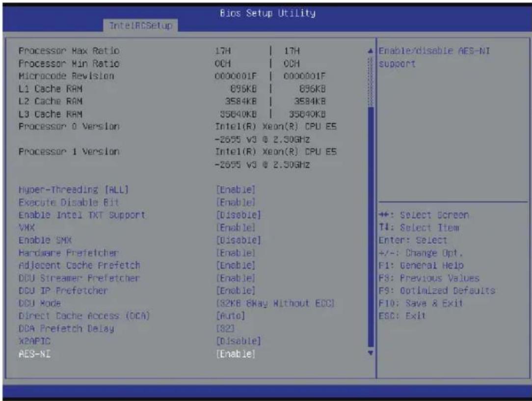This screenshot has height=401, width=532.
Task: Toggle the VMX [Enable] value
Action: click(236, 228)
